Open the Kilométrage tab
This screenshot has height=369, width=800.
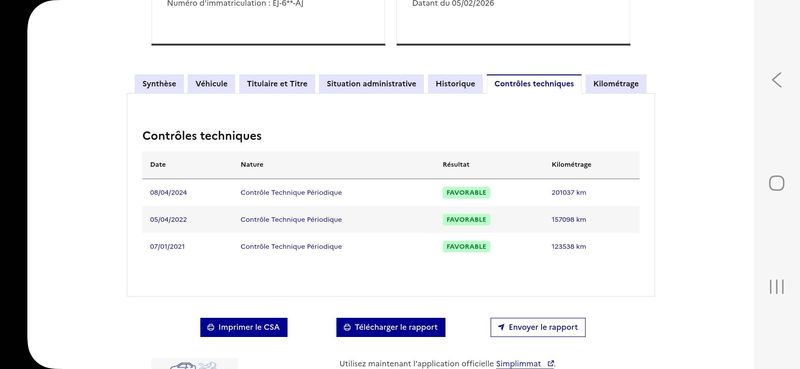coord(616,84)
